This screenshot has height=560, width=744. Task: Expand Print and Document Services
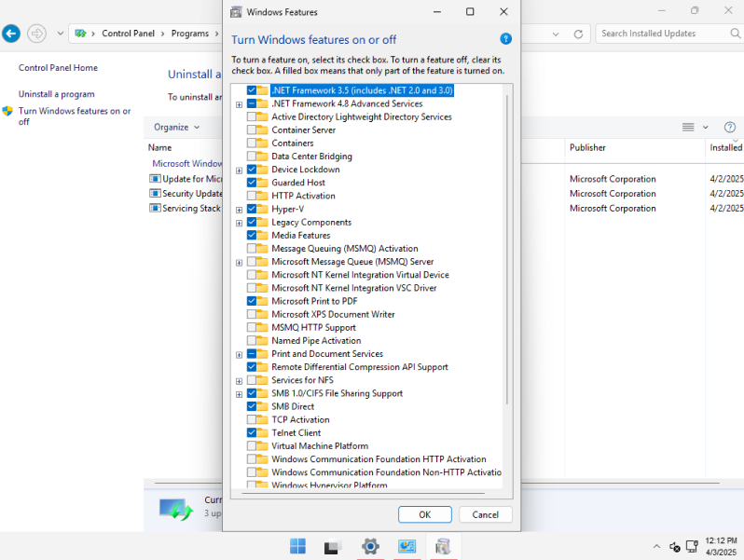pyautogui.click(x=239, y=355)
